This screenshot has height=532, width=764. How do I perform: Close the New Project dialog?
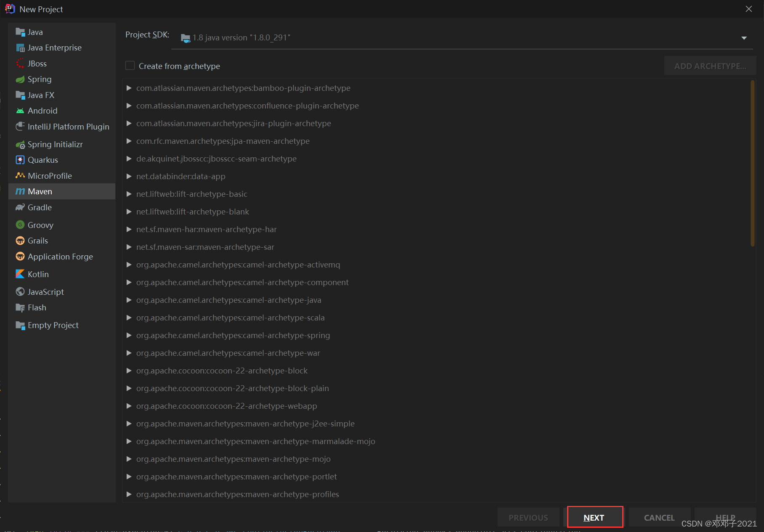pos(749,9)
